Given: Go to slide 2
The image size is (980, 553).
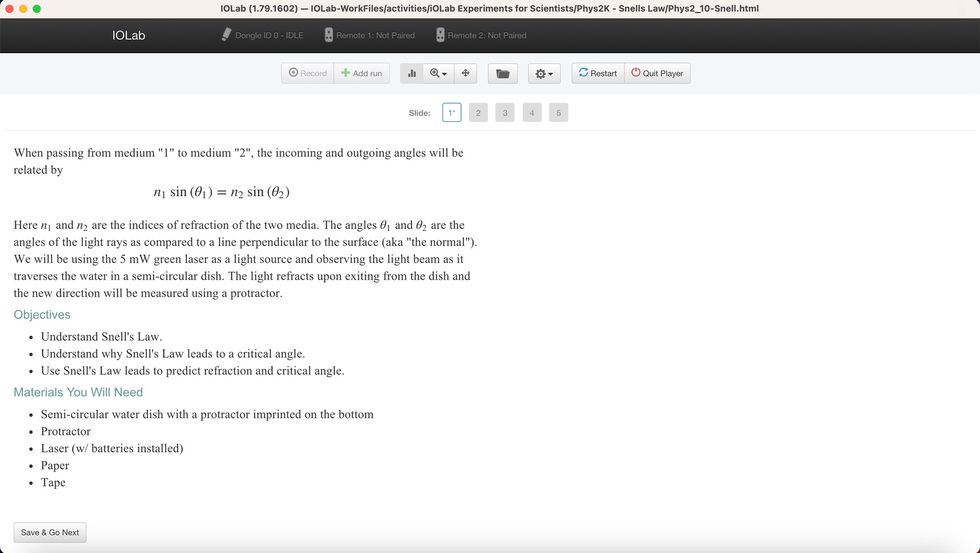Looking at the screenshot, I should coord(479,112).
